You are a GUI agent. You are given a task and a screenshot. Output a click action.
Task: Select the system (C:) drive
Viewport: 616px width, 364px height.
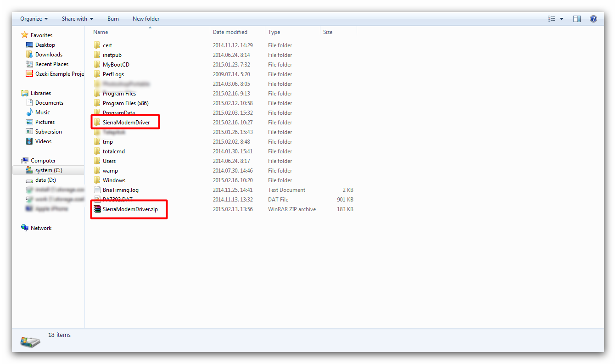[47, 170]
